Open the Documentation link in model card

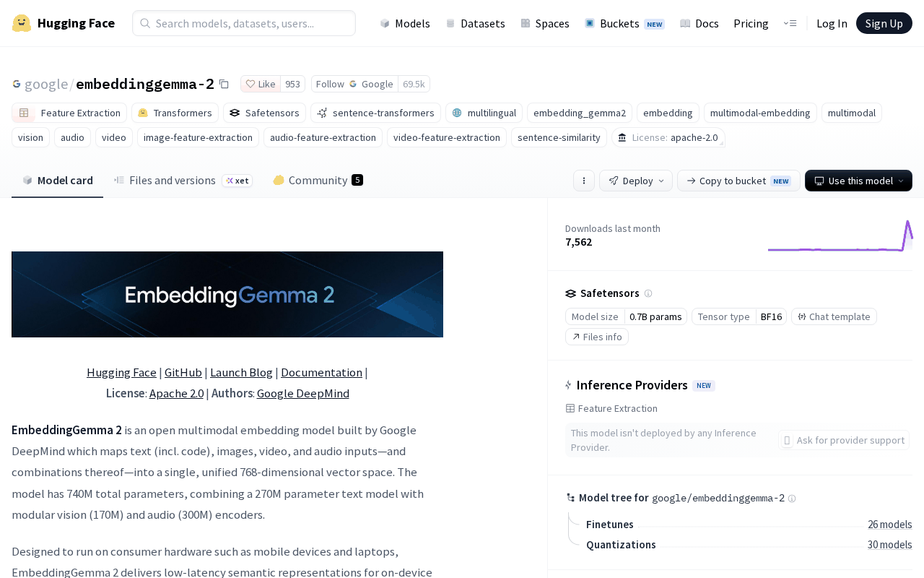[321, 373]
